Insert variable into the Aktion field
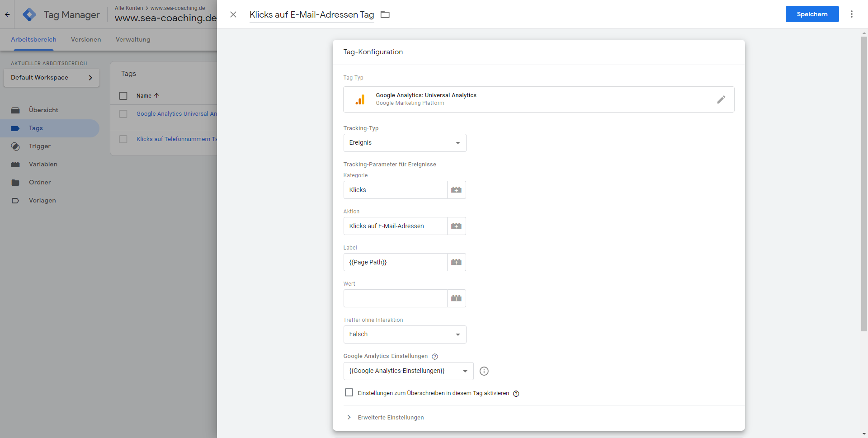 tap(456, 226)
